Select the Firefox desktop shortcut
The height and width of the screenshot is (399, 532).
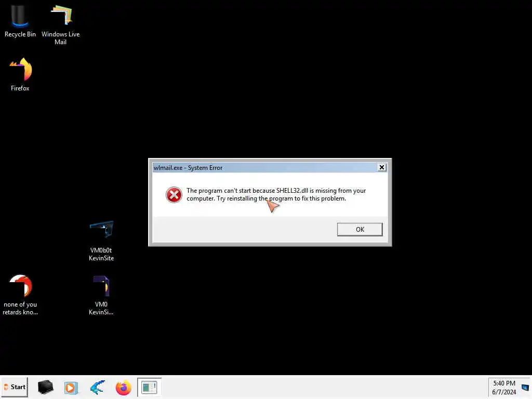click(x=20, y=74)
